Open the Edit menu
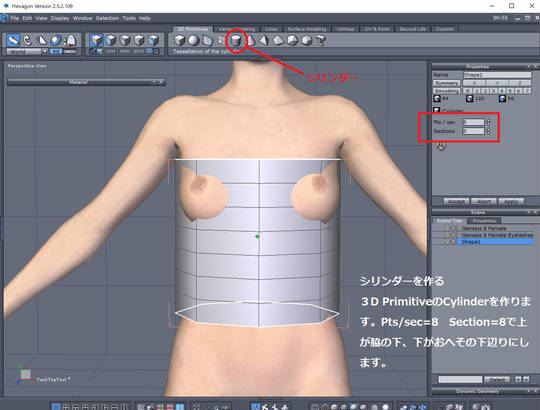540x410 pixels. pyautogui.click(x=27, y=18)
